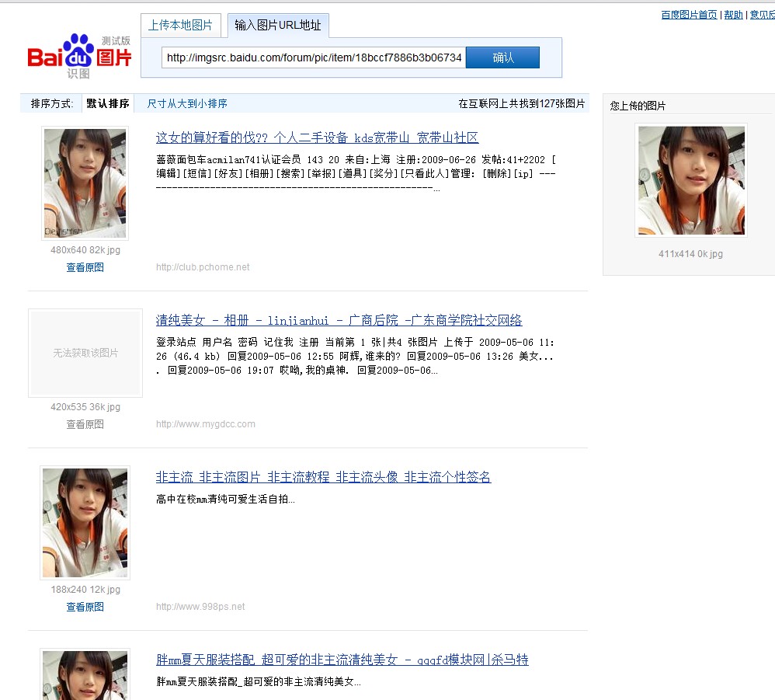Click 查看原图 under 188x240 image
775x700 pixels.
pyautogui.click(x=85, y=607)
